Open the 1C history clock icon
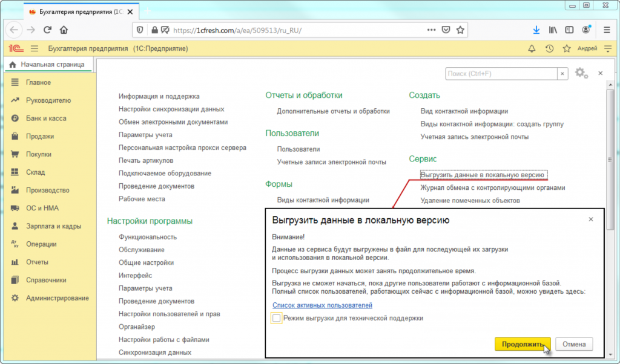This screenshot has height=364, width=620. 550,48
